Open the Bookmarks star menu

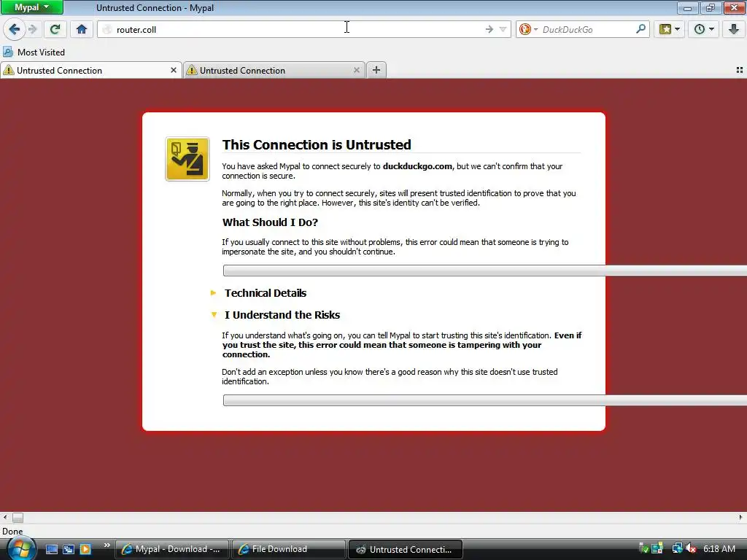click(x=670, y=29)
